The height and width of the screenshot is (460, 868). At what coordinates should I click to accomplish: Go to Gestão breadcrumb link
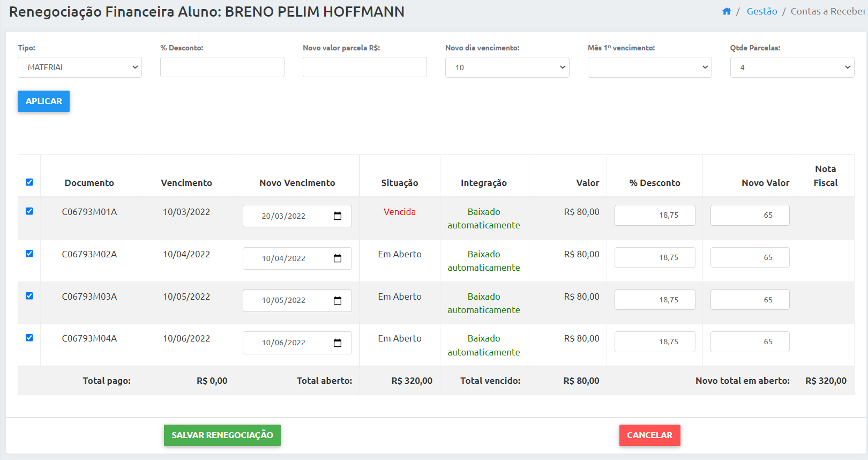coord(761,11)
